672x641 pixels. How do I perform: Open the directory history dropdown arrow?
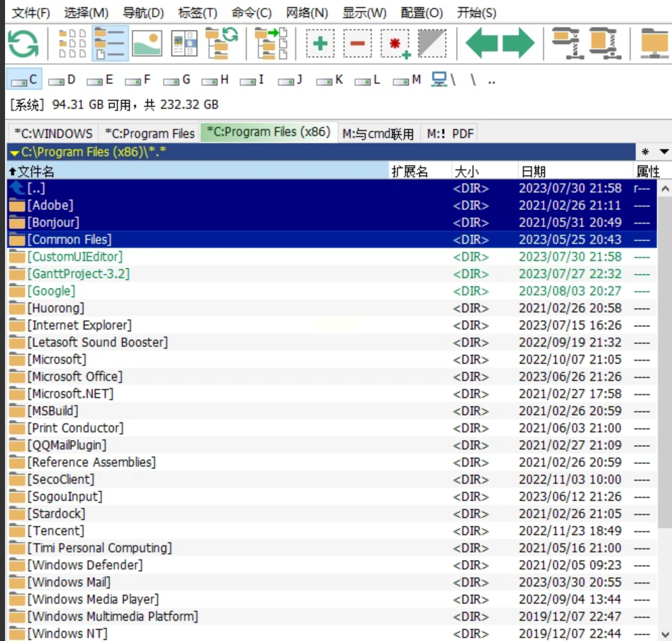click(x=664, y=152)
